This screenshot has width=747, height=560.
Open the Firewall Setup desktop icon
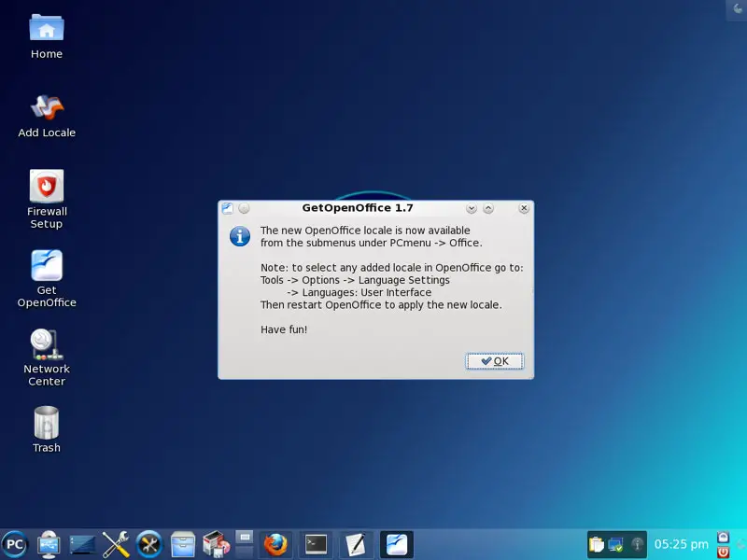[x=47, y=200]
